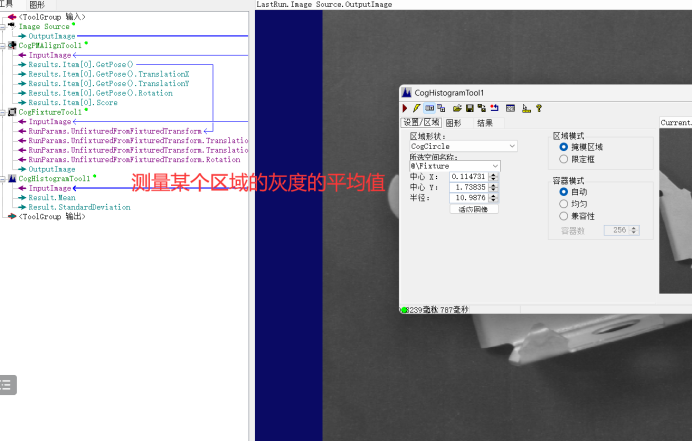Open help with yellow question mark icon

point(539,108)
